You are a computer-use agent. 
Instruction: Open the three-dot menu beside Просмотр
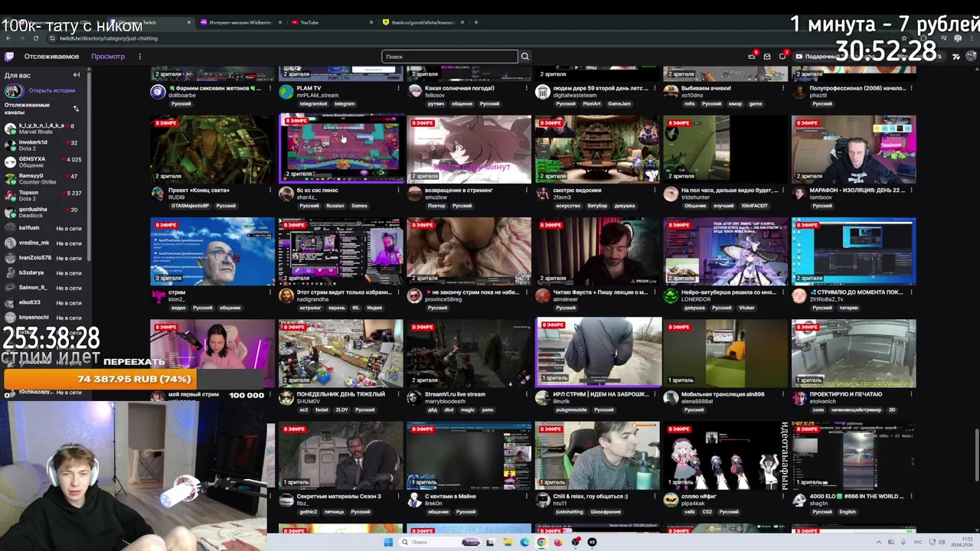pyautogui.click(x=139, y=57)
